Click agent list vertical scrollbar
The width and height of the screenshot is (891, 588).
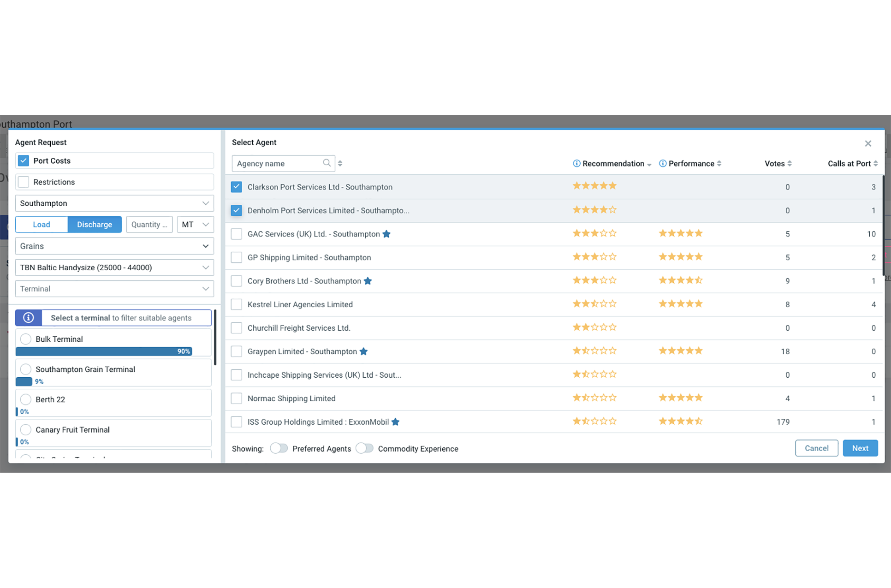click(x=884, y=226)
